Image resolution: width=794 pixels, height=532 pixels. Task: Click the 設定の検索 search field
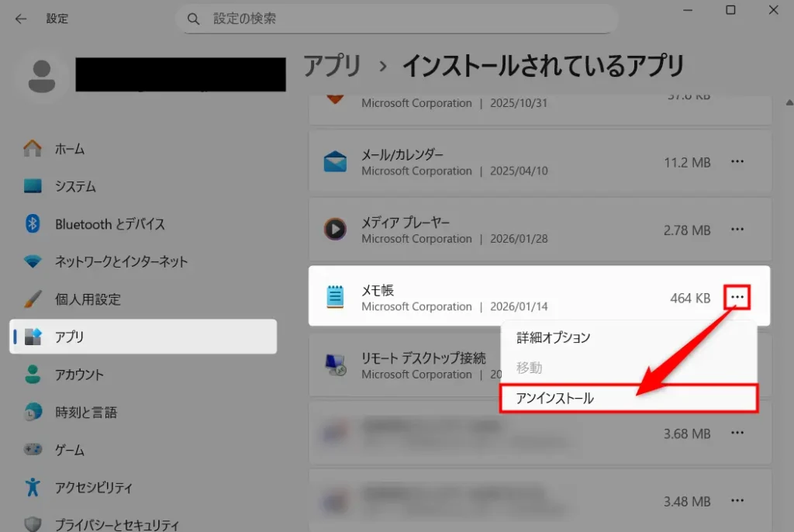[403, 18]
